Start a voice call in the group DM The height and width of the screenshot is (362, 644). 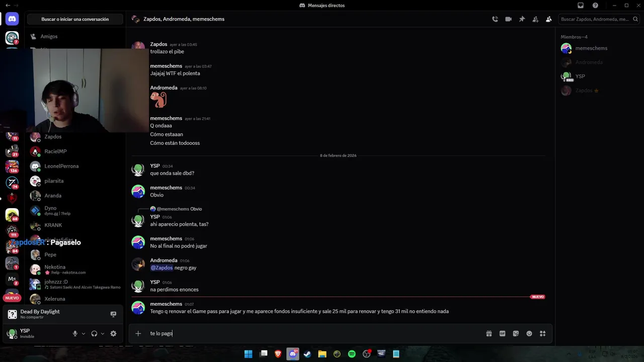495,19
